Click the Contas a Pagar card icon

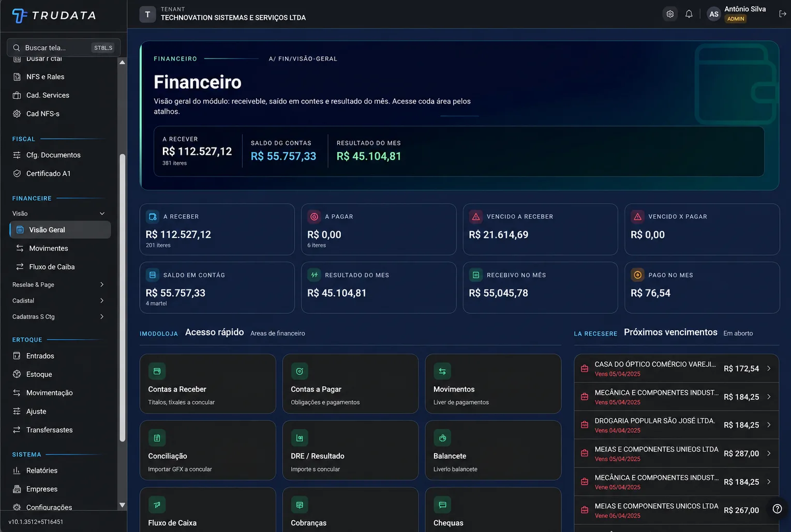click(300, 371)
